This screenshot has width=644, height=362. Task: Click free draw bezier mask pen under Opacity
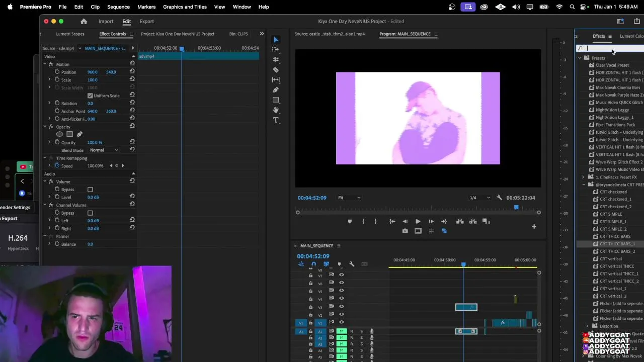pyautogui.click(x=79, y=134)
